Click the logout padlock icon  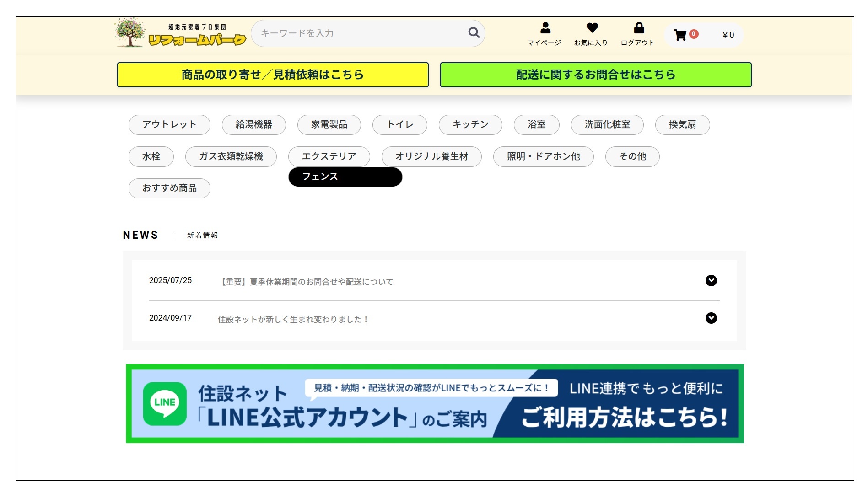click(x=639, y=28)
